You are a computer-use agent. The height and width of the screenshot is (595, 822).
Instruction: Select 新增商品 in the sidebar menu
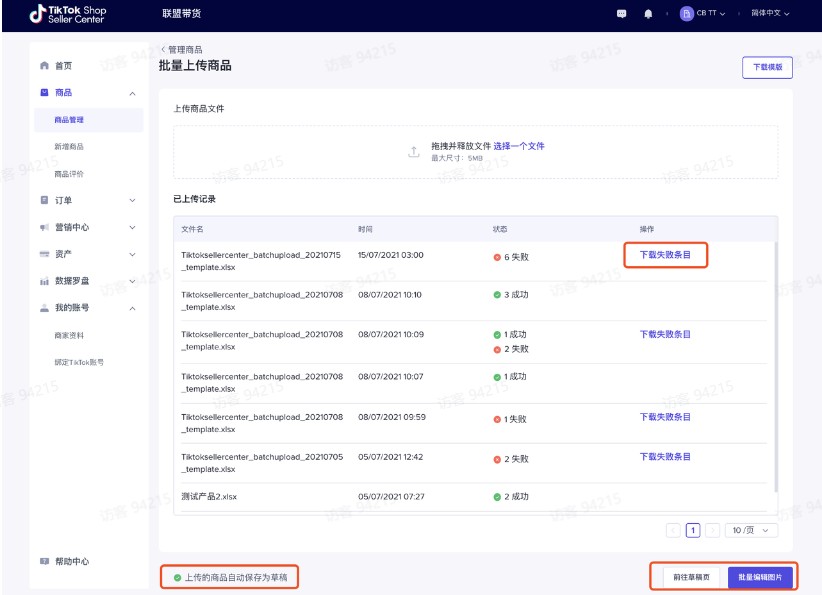tap(69, 147)
